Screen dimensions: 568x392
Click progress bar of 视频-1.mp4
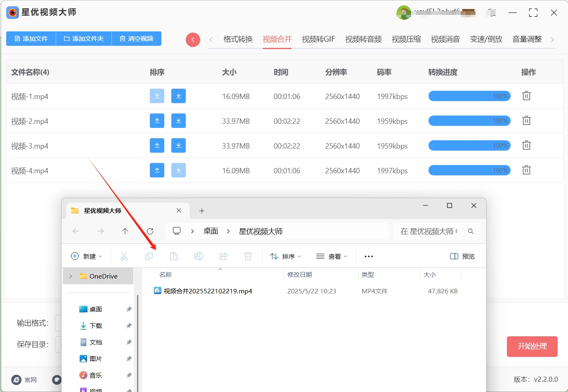(469, 96)
